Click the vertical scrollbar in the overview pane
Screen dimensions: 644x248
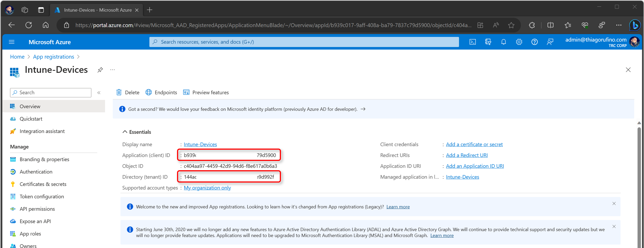[639, 185]
